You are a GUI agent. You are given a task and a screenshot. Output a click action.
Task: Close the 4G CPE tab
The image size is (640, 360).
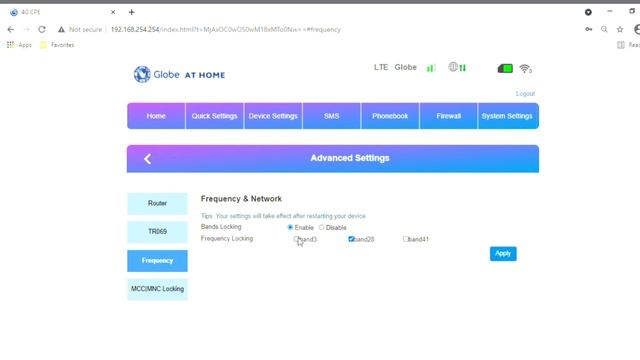pos(113,12)
